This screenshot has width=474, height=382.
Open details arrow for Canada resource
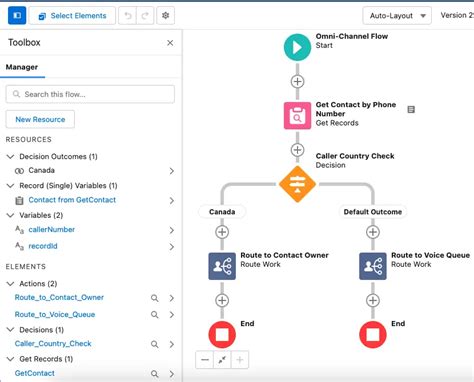coord(172,171)
